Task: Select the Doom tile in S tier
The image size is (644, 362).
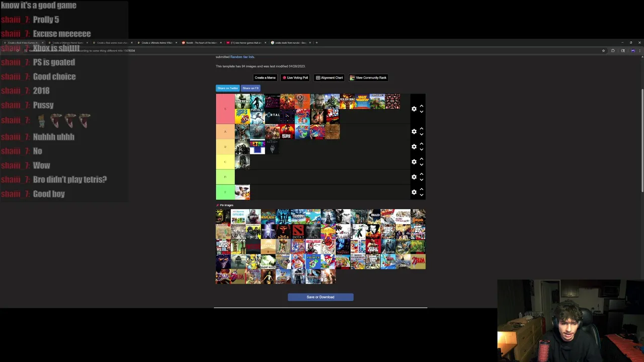Action: pyautogui.click(x=288, y=102)
